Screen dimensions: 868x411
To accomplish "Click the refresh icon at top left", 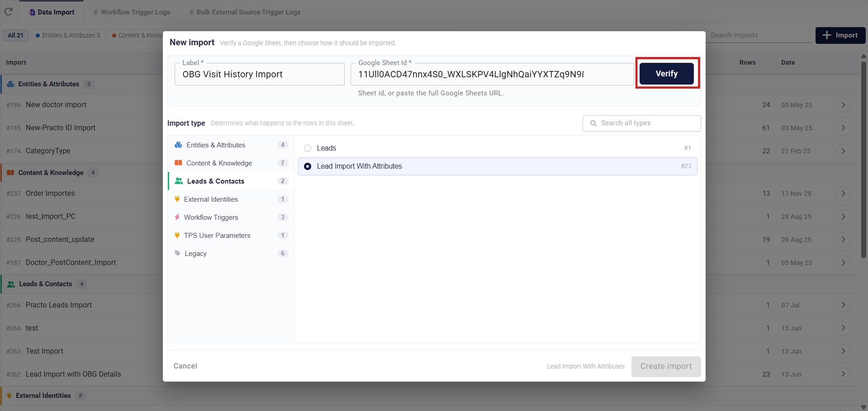I will point(8,12).
